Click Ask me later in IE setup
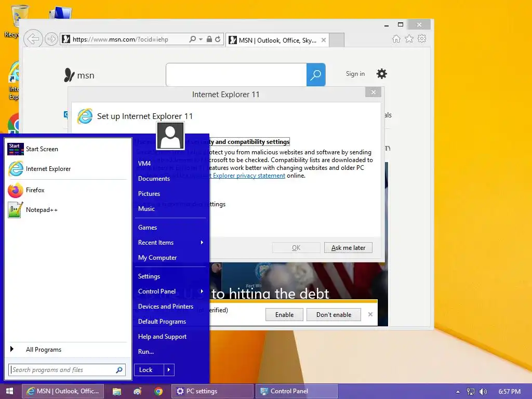The height and width of the screenshot is (399, 532). point(348,248)
